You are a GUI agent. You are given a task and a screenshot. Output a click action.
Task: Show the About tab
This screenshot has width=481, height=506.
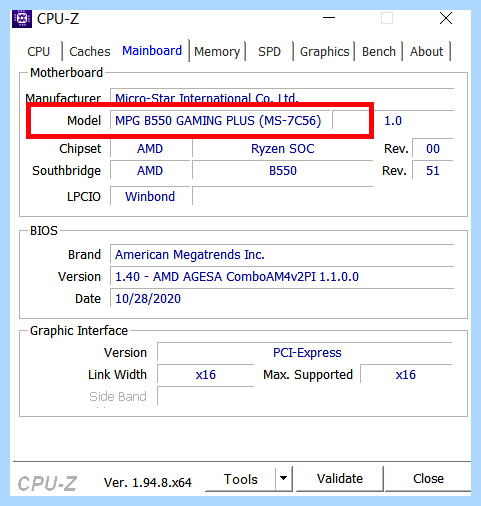[x=426, y=52]
